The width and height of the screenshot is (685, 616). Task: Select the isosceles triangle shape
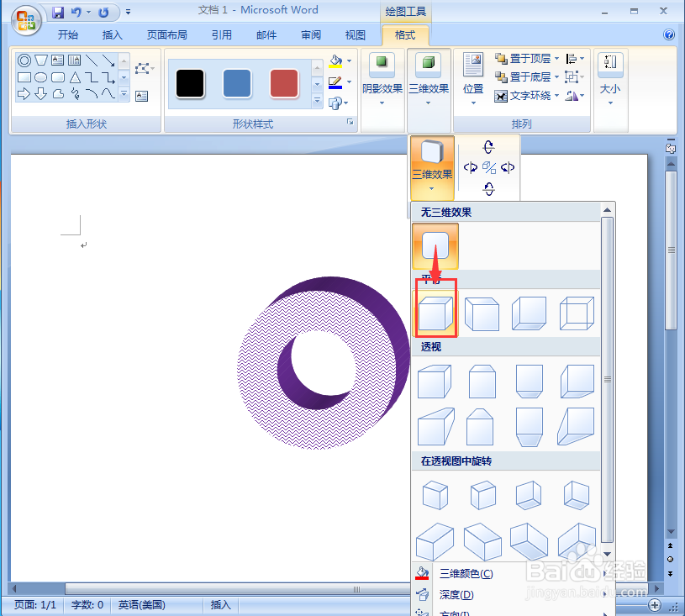pos(75,77)
